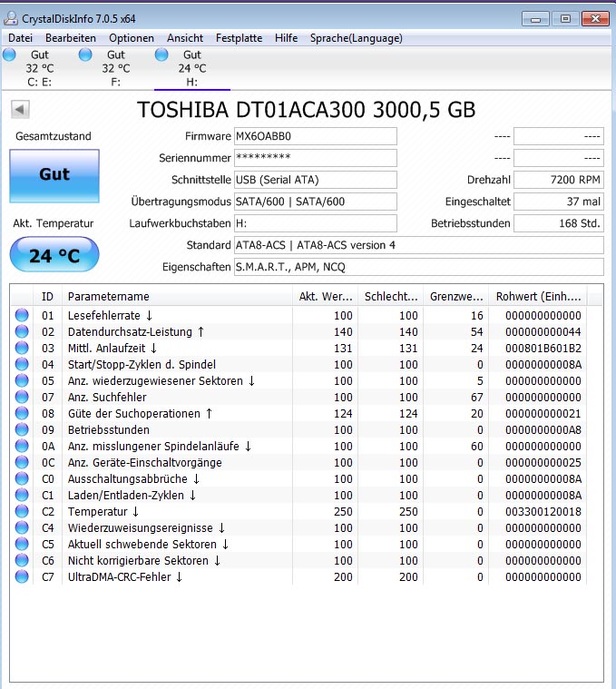This screenshot has width=616, height=689.
Task: Click status icon of Aktuell schwebende Sektoren row
Action: click(22, 544)
